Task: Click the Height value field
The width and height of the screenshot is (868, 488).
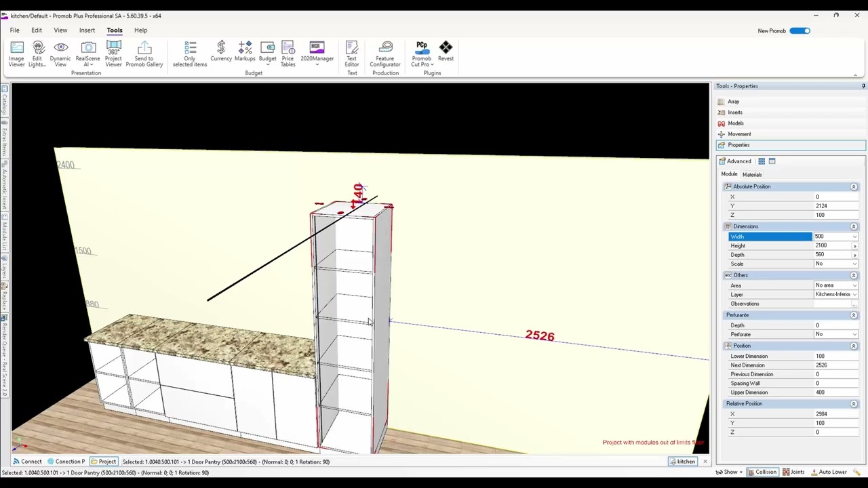Action: coord(833,245)
